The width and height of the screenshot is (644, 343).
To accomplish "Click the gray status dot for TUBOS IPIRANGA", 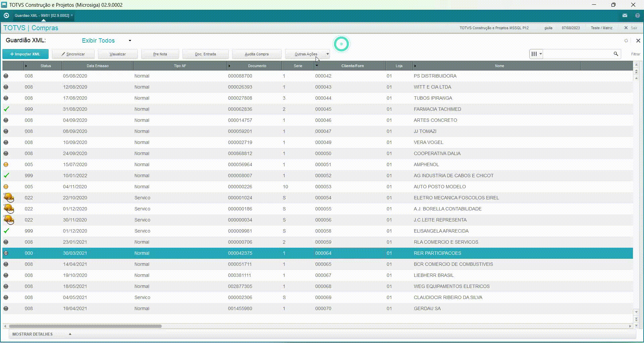I will point(6,98).
